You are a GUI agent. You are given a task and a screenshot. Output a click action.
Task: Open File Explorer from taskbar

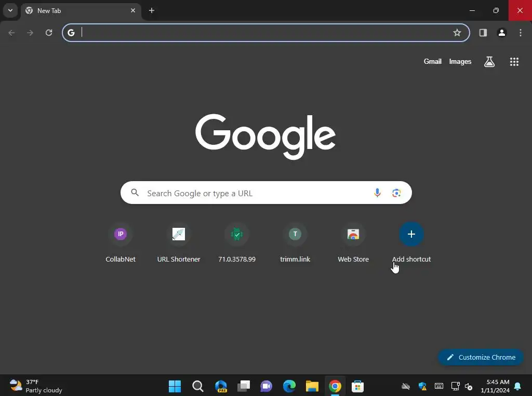coord(312,386)
